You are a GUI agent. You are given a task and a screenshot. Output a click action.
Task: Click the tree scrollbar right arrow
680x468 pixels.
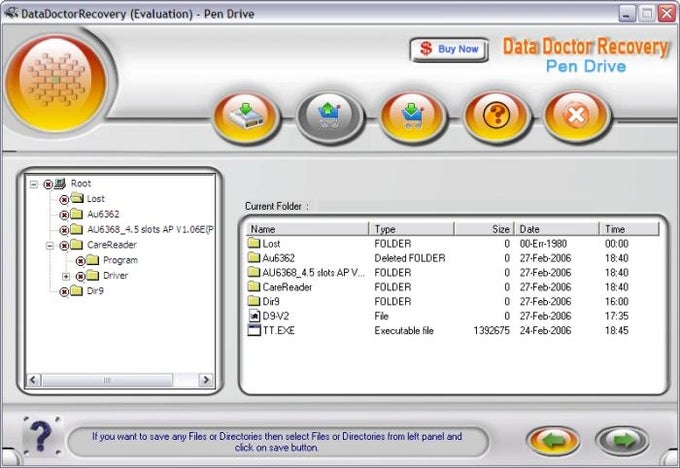(206, 380)
